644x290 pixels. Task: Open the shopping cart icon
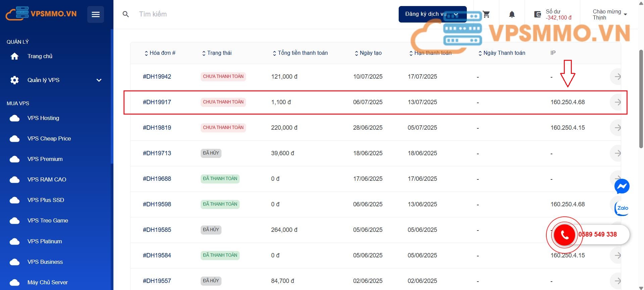(486, 14)
